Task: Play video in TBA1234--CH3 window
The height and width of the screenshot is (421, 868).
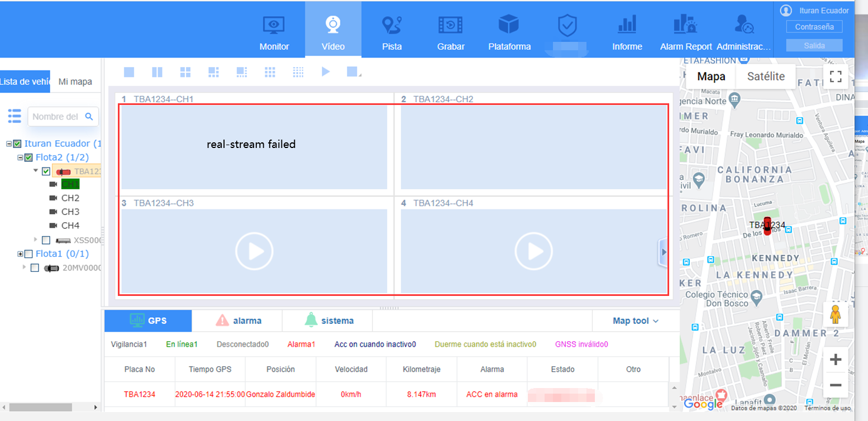Action: (254, 252)
